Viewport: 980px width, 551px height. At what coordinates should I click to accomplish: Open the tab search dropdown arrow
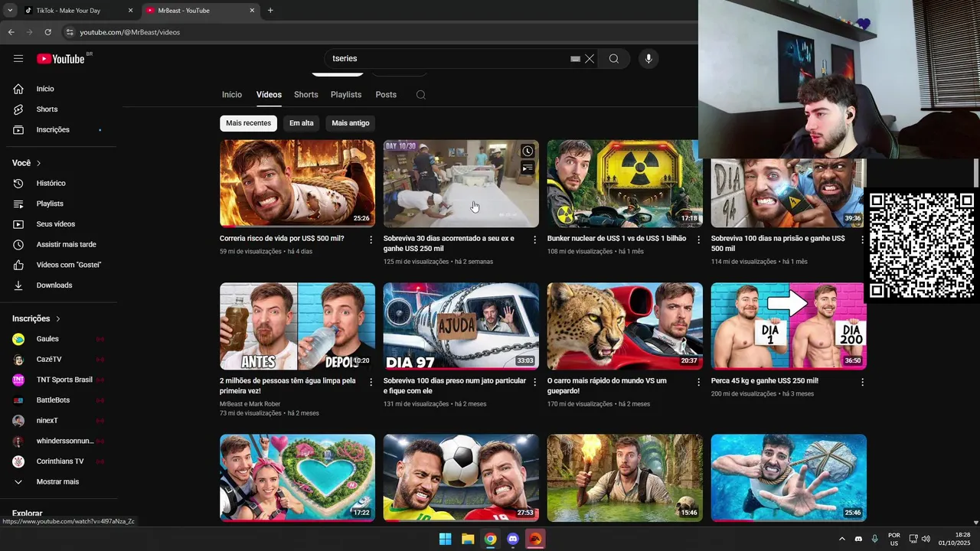pyautogui.click(x=10, y=11)
